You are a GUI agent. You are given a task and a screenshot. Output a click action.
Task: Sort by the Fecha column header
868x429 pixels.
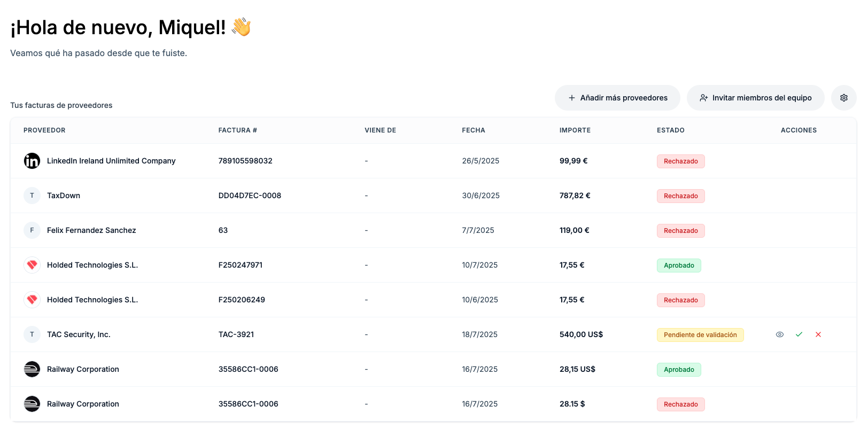474,130
